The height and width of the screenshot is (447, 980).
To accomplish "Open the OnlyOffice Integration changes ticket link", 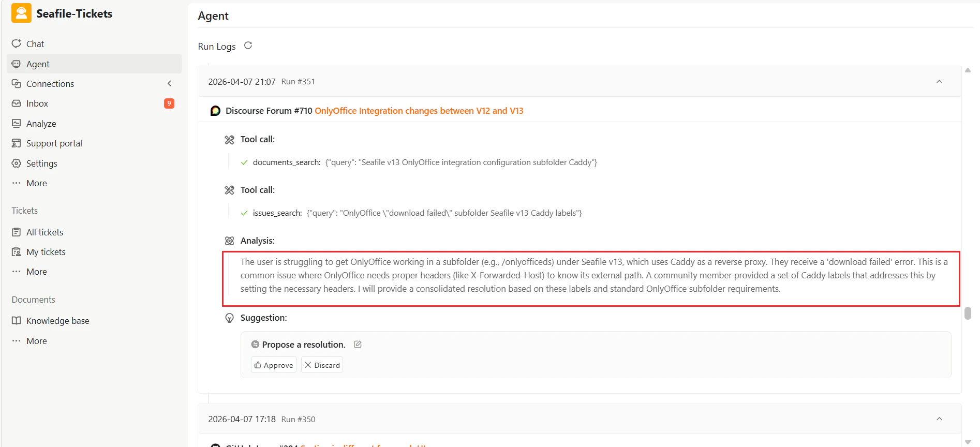I will (x=419, y=111).
